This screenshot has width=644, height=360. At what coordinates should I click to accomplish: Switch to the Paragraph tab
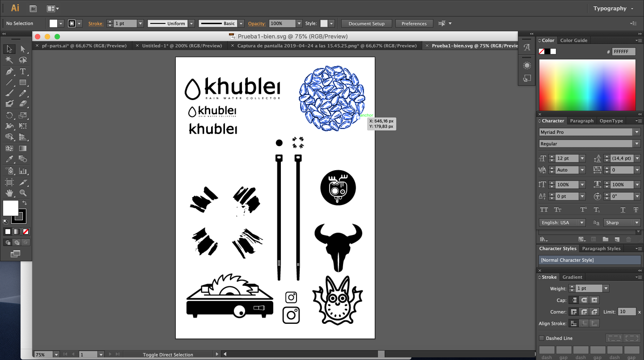pos(581,121)
